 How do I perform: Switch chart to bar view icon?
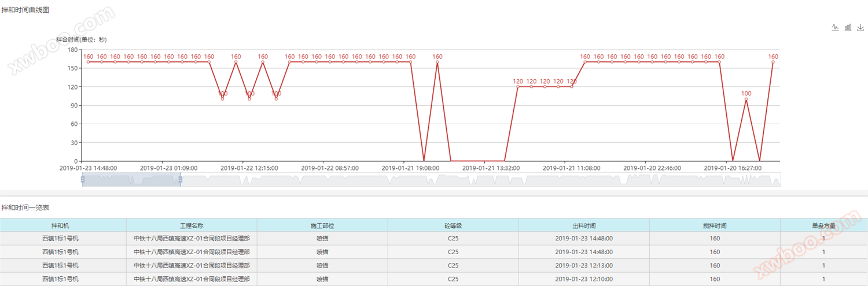pyautogui.click(x=848, y=27)
